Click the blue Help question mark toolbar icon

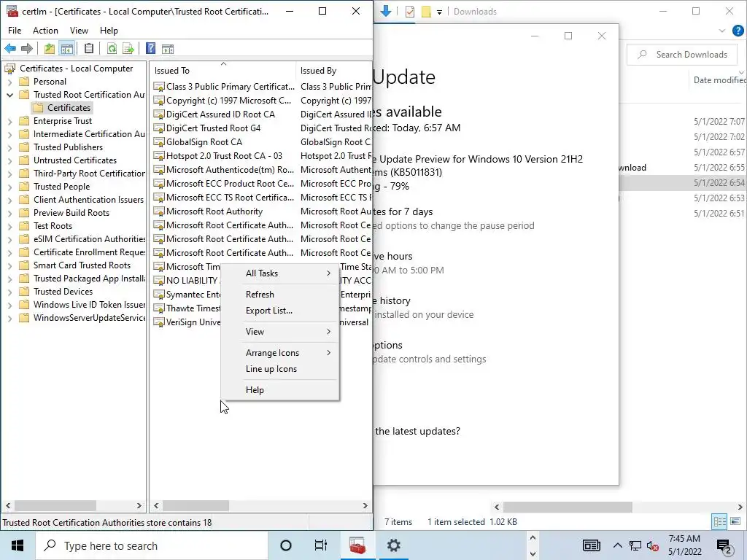pos(150,49)
